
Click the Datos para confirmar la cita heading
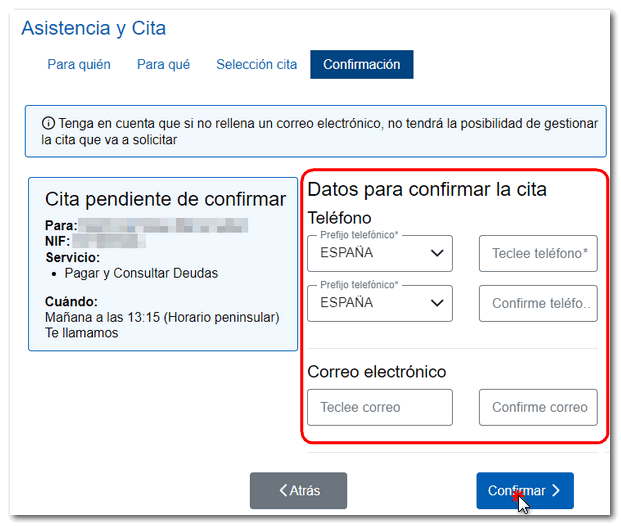point(427,189)
